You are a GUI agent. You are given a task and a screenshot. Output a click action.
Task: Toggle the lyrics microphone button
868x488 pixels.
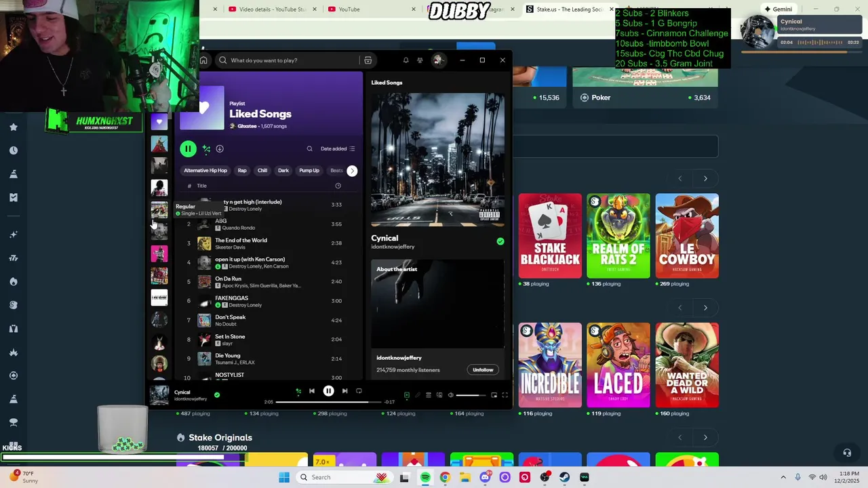418,395
